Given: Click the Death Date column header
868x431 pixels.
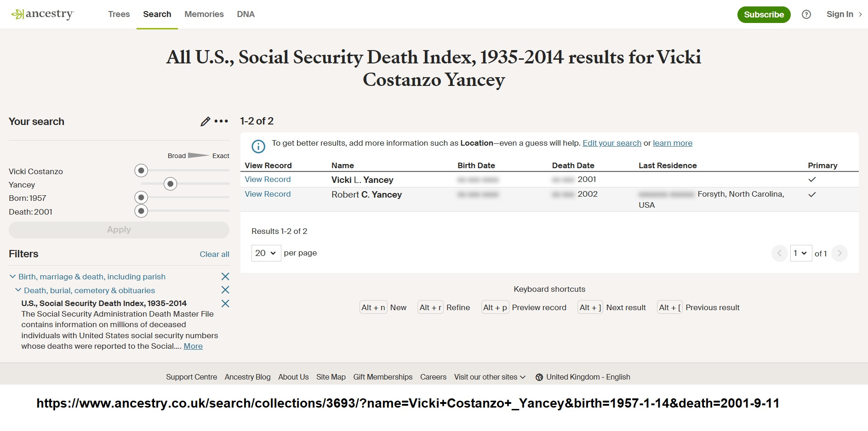Looking at the screenshot, I should coord(573,165).
